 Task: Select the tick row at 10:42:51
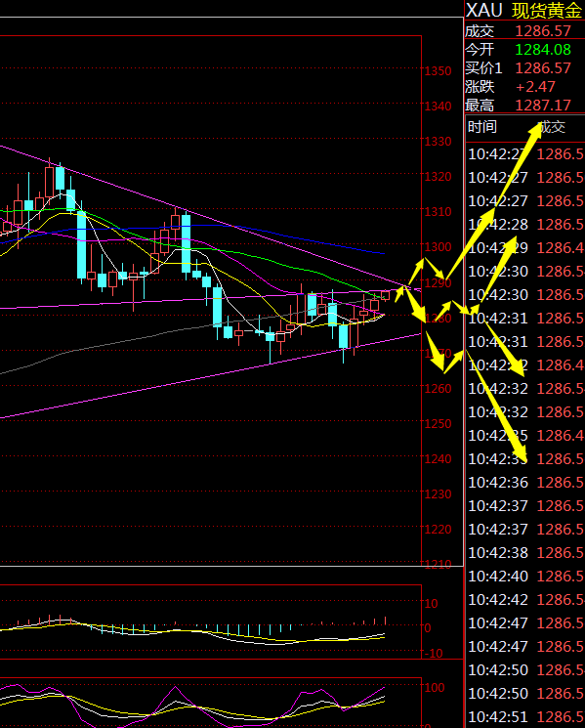click(525, 717)
